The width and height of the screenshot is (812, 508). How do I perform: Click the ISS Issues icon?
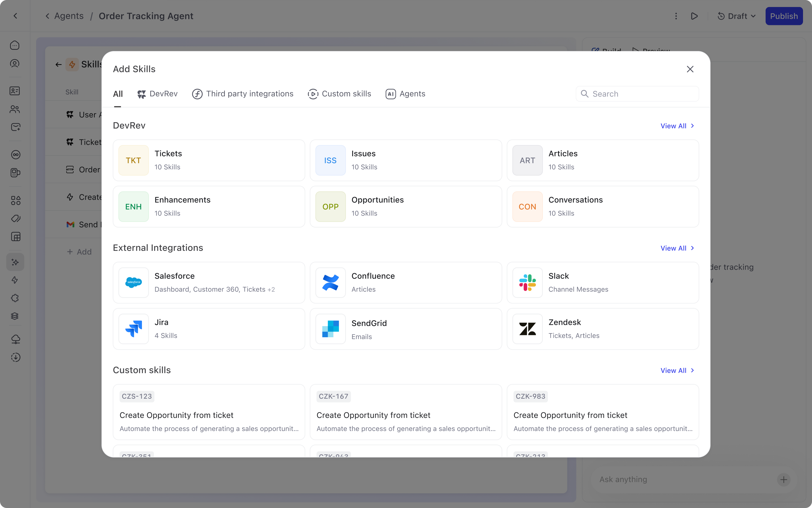(331, 160)
